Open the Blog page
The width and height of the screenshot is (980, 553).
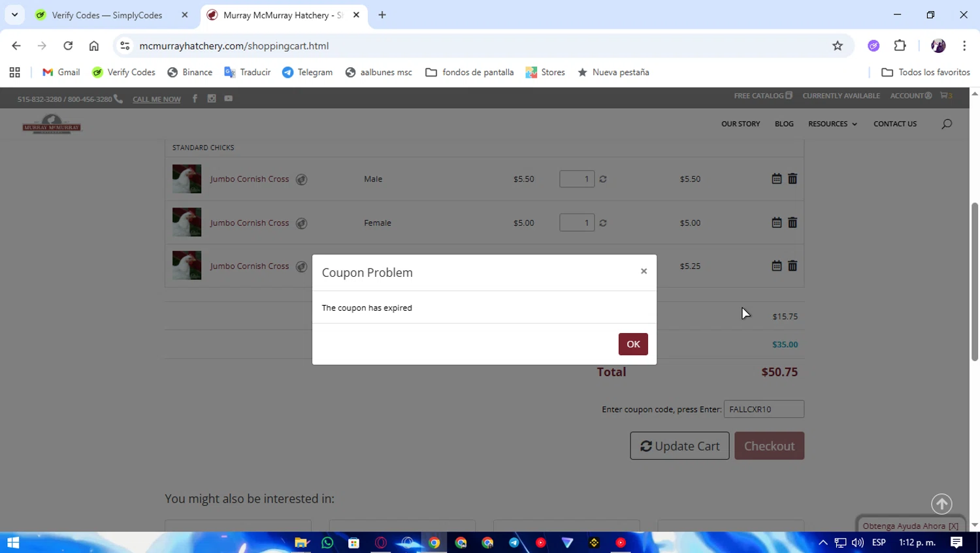pos(784,124)
